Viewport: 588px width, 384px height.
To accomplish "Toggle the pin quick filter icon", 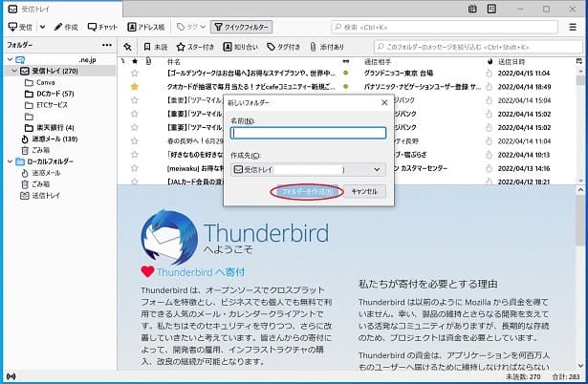I will 127,47.
